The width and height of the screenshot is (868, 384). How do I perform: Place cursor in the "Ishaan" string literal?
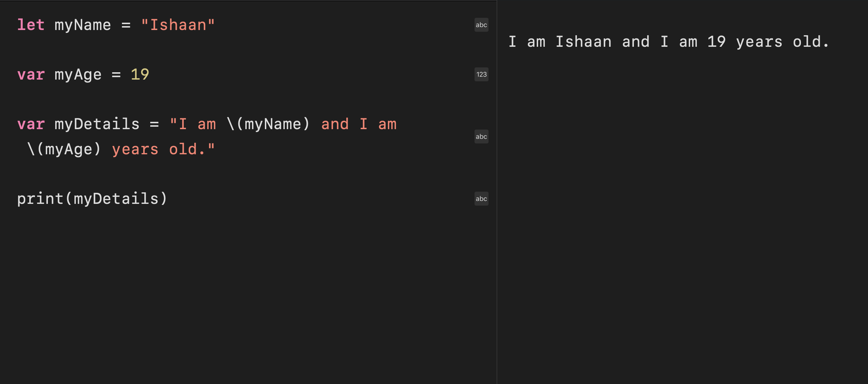pos(178,25)
